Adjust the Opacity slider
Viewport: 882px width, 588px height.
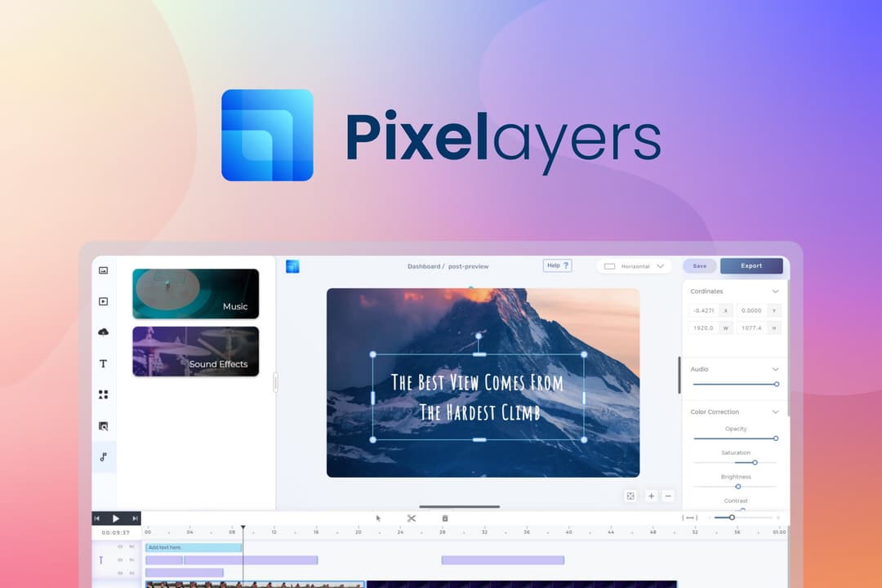pyautogui.click(x=735, y=439)
